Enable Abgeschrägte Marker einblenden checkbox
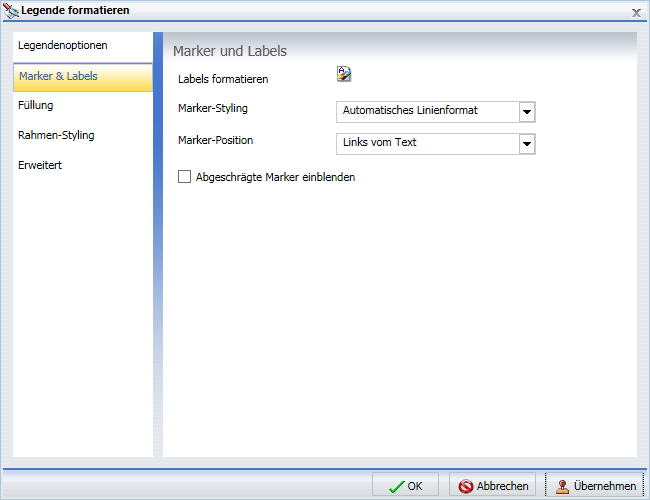 tap(184, 177)
